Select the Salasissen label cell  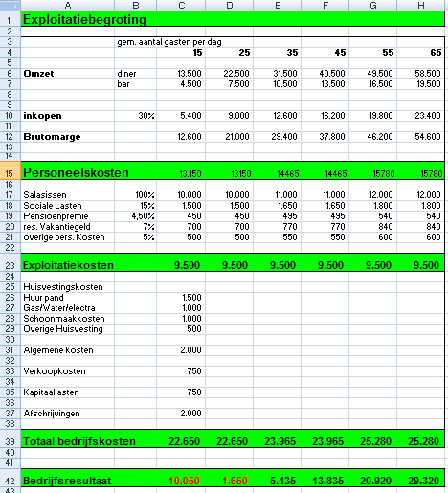tap(68, 195)
